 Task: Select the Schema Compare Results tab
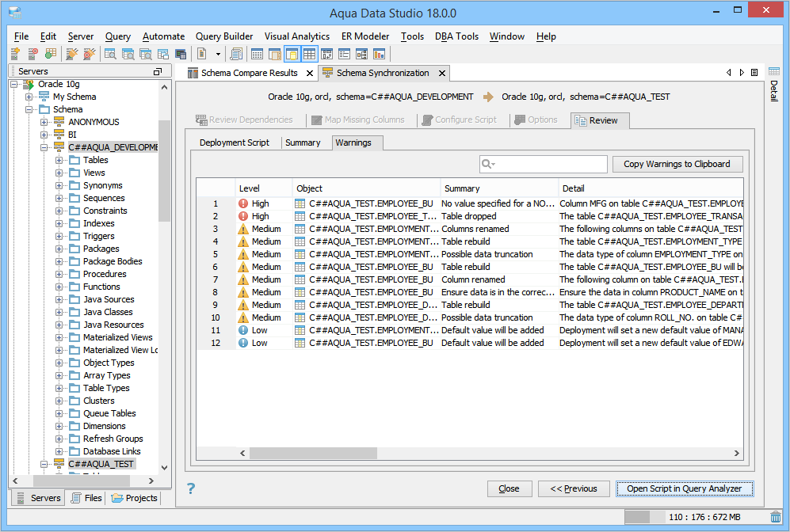pos(250,73)
